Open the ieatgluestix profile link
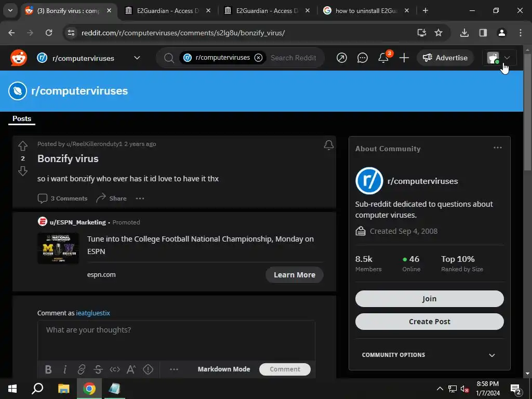The height and width of the screenshot is (399, 532). (x=93, y=313)
